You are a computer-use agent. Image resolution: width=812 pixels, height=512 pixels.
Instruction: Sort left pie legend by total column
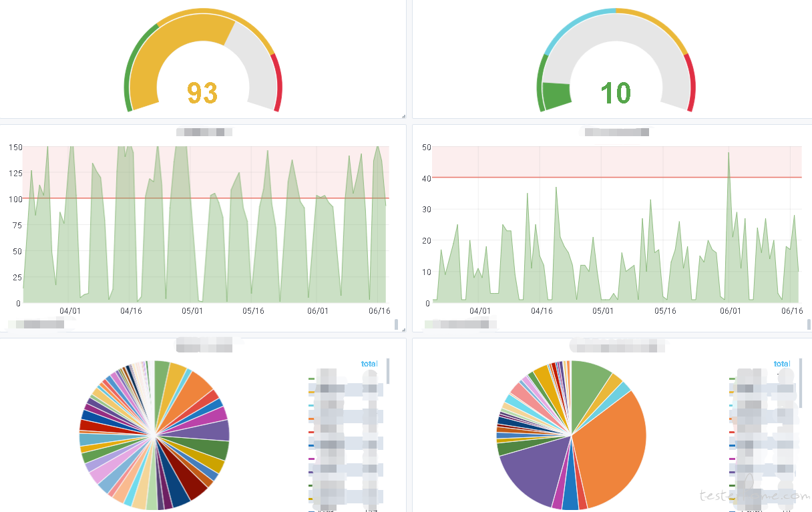(x=369, y=364)
